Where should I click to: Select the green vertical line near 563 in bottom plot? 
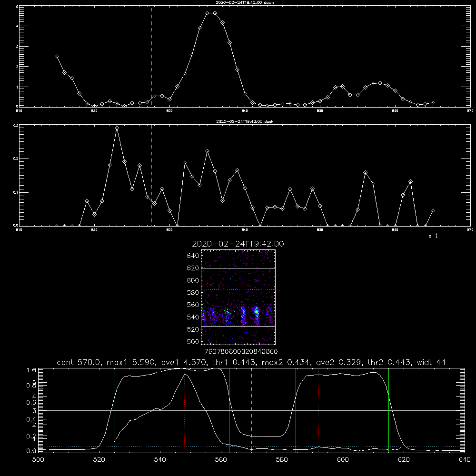pos(229,410)
